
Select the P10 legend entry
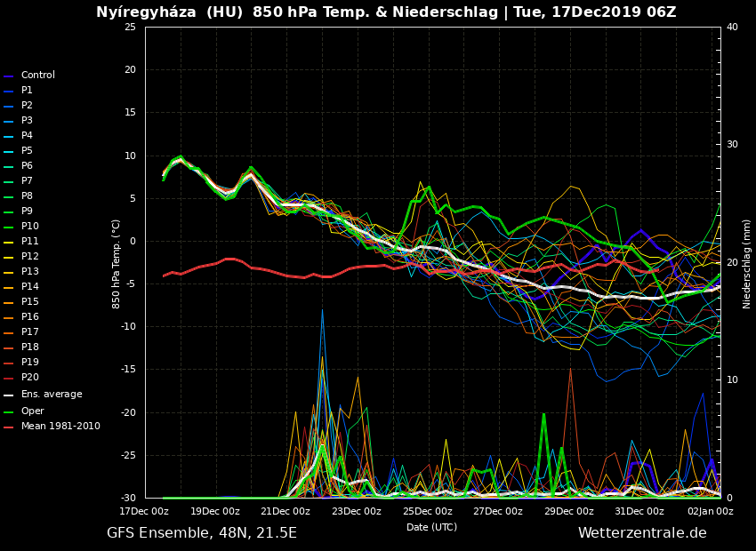click(x=29, y=227)
